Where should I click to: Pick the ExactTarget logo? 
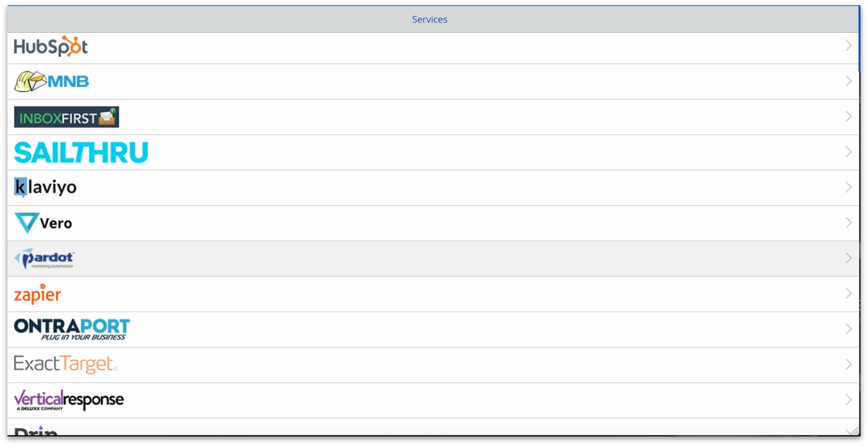tap(66, 364)
